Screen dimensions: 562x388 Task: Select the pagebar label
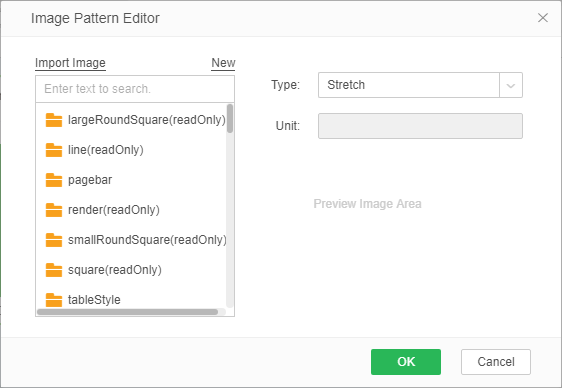(90, 180)
